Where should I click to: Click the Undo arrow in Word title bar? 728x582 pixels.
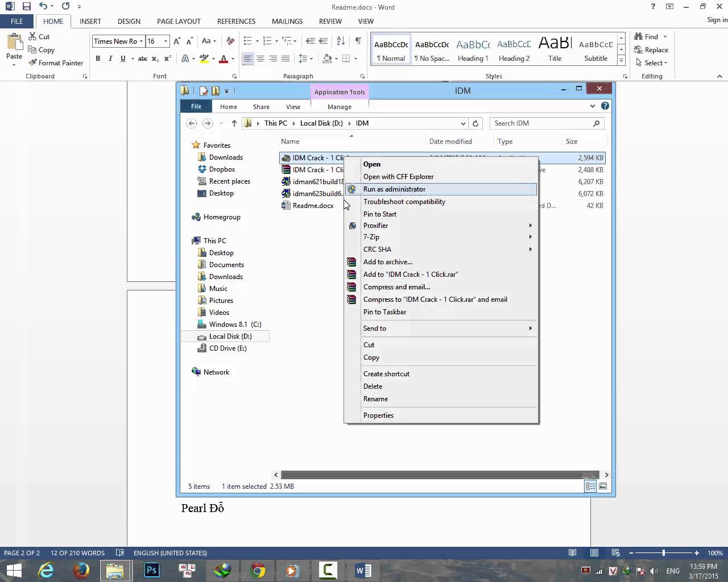(x=43, y=7)
